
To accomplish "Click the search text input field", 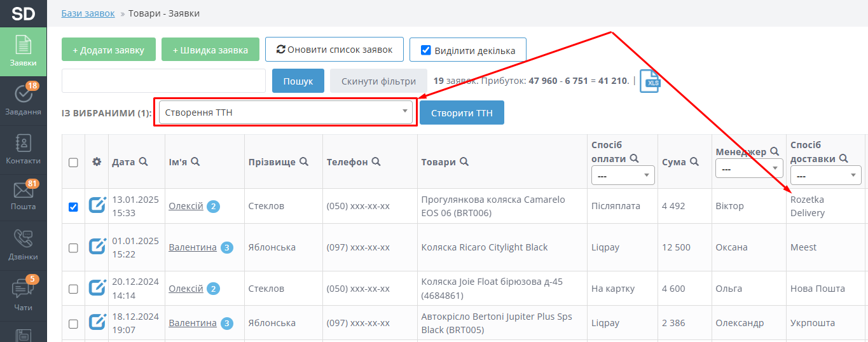I will [x=163, y=81].
